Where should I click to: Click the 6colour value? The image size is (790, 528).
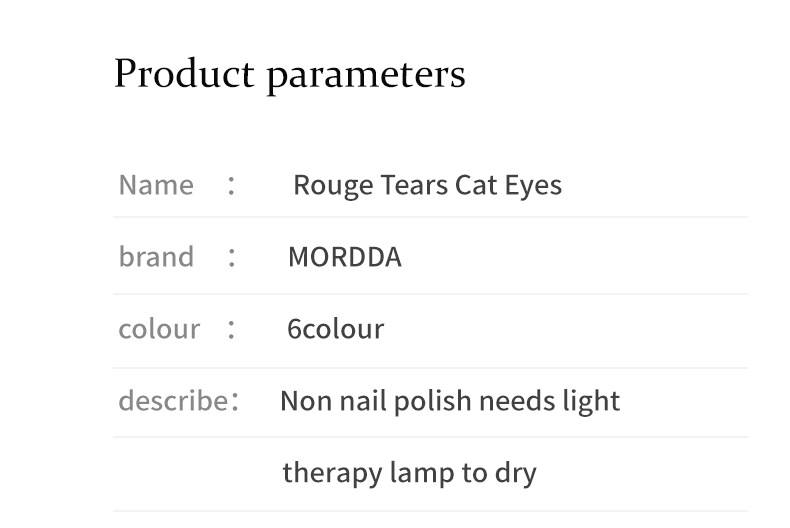click(336, 329)
